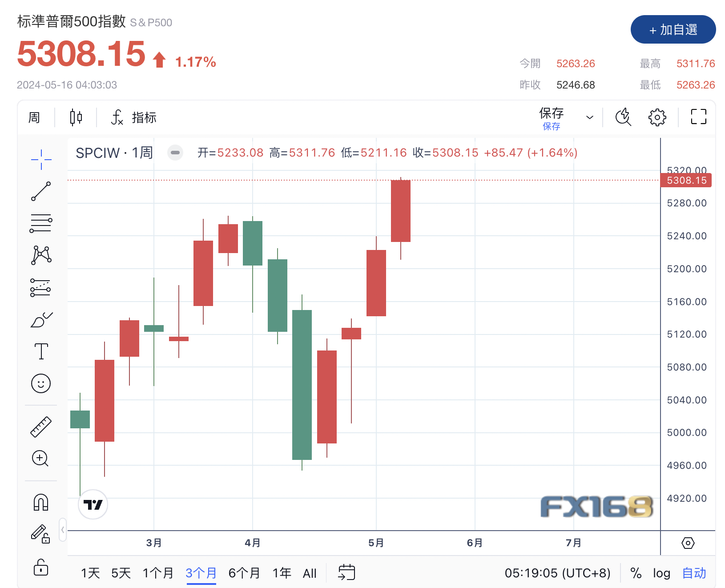Click the 5308.15 current price label
Image resolution: width=725 pixels, height=588 pixels.
pyautogui.click(x=686, y=181)
